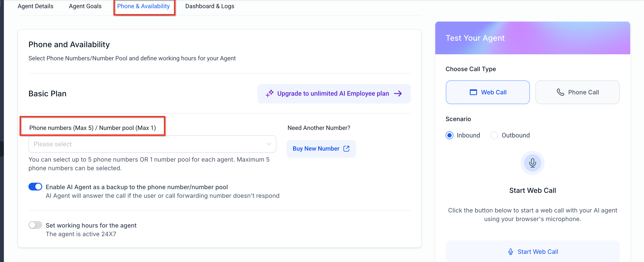Image resolution: width=644 pixels, height=262 pixels.
Task: Click the Buy New Number link
Action: [316, 148]
